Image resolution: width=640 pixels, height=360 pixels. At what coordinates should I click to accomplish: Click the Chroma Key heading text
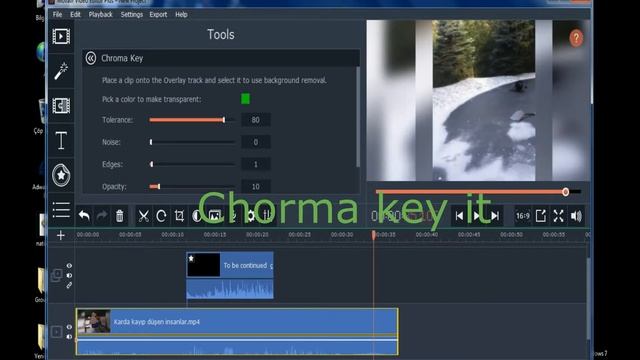tap(122, 58)
